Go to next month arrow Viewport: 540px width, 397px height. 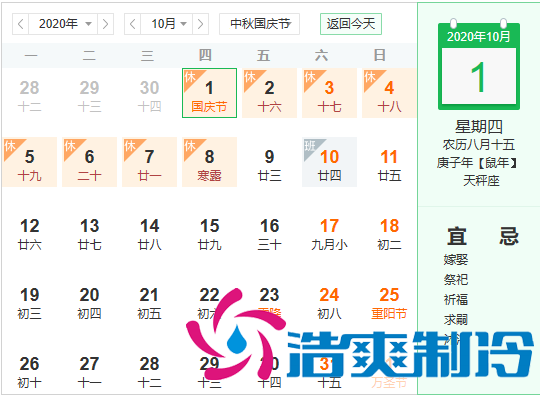pos(200,24)
